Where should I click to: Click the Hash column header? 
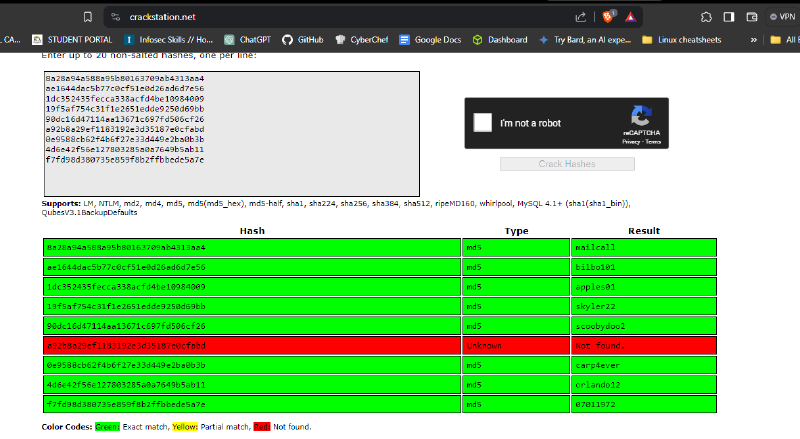click(x=252, y=231)
